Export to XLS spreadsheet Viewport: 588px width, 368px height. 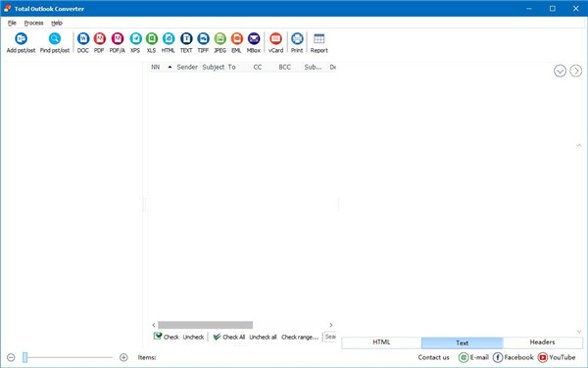(x=152, y=43)
